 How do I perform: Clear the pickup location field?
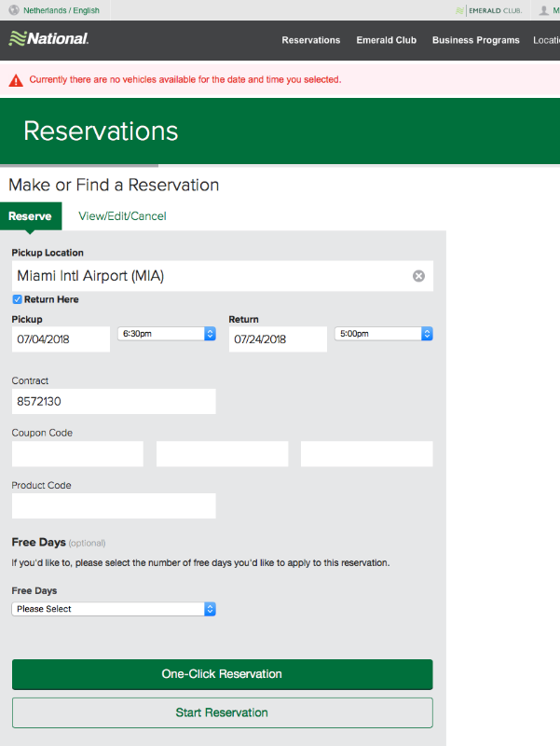[x=418, y=276]
